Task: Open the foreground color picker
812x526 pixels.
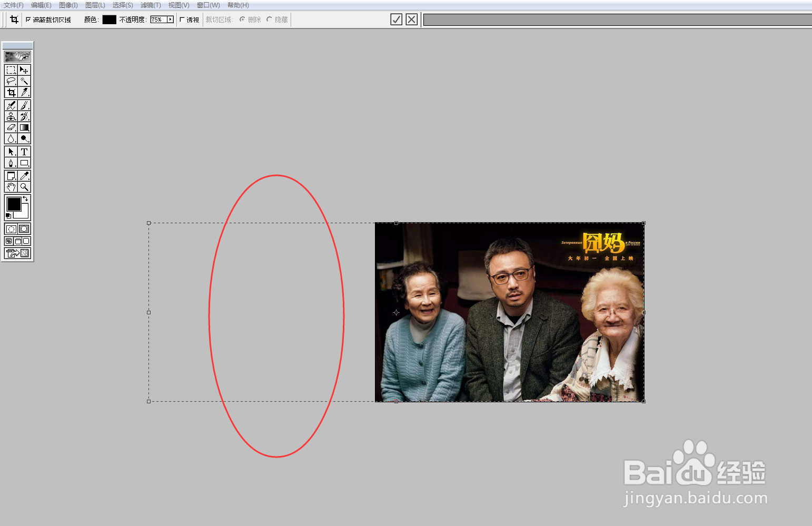Action: tap(14, 204)
